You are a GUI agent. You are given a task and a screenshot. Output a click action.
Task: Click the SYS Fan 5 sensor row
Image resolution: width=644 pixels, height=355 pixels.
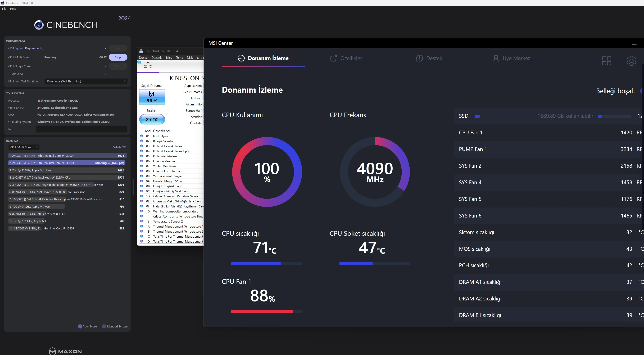click(x=549, y=199)
